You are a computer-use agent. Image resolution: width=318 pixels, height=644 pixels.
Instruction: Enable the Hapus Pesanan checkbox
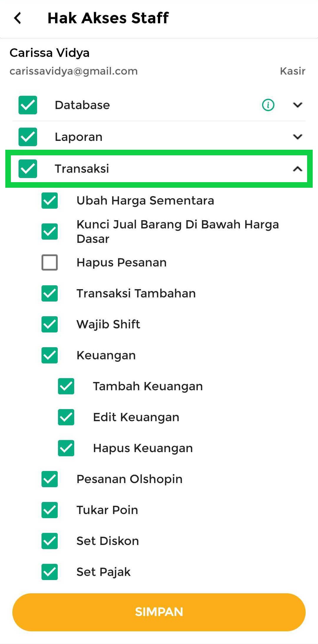pyautogui.click(x=49, y=262)
